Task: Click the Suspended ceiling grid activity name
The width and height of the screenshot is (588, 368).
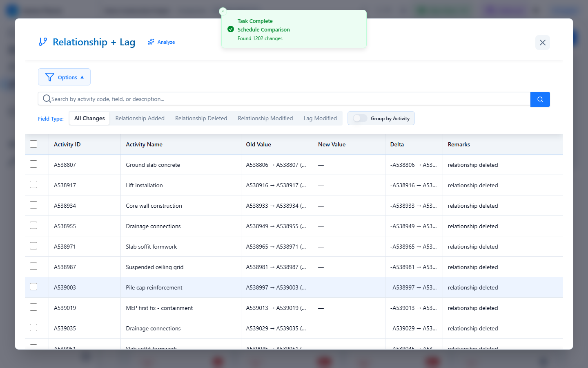Action: [155, 267]
